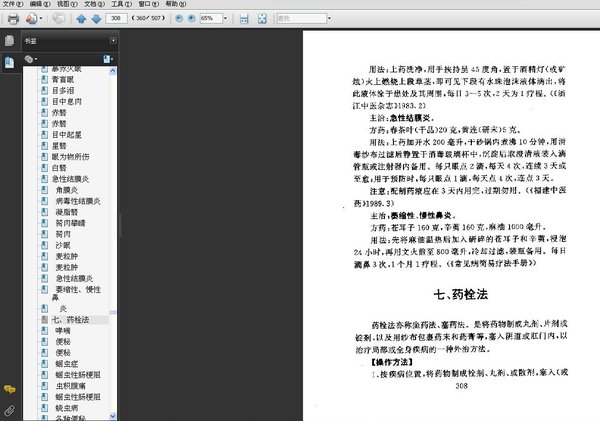Click the 七、药栓法 heading on the page
600x421 pixels.
click(x=461, y=295)
